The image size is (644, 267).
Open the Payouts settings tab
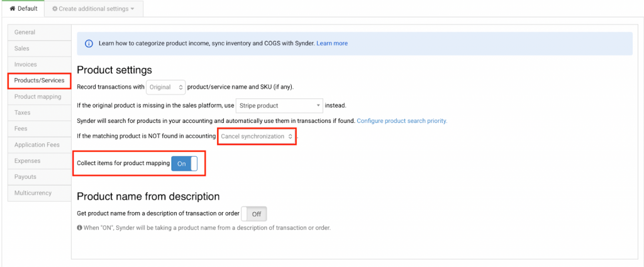[25, 177]
